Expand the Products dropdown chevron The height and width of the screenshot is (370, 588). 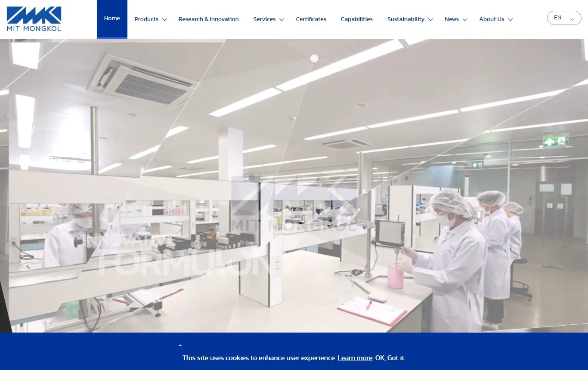(164, 20)
